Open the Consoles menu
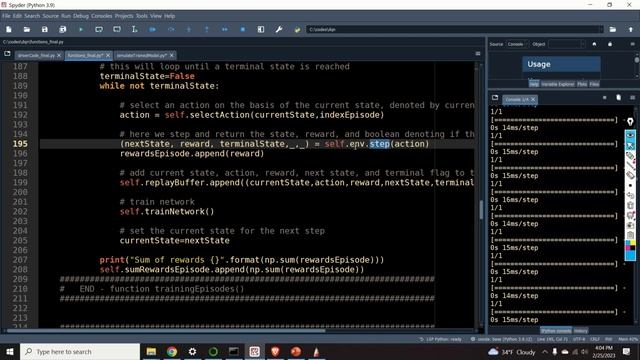 pyautogui.click(x=102, y=16)
